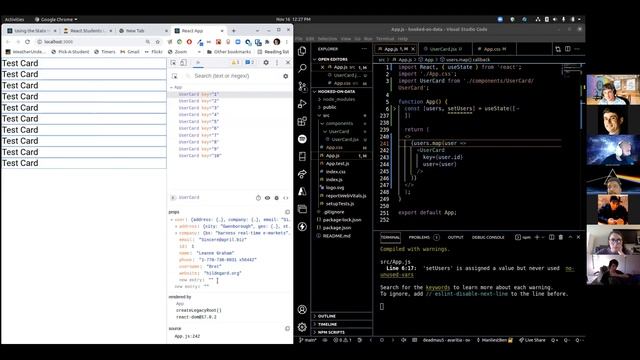Open the Debug Console tab

488,237
